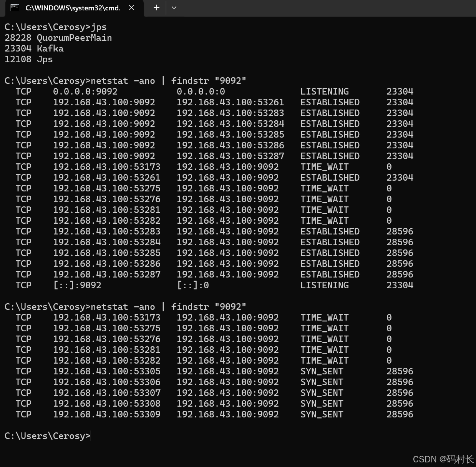Click the cmd icon in the tab

[x=15, y=8]
